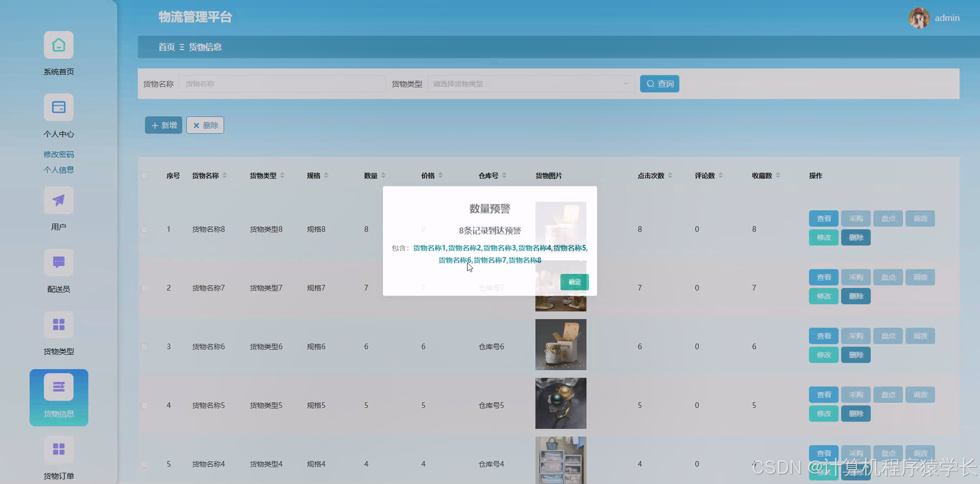980x484 pixels.
Task: Open the 货物名称5 ring image thumbnail
Action: click(561, 403)
